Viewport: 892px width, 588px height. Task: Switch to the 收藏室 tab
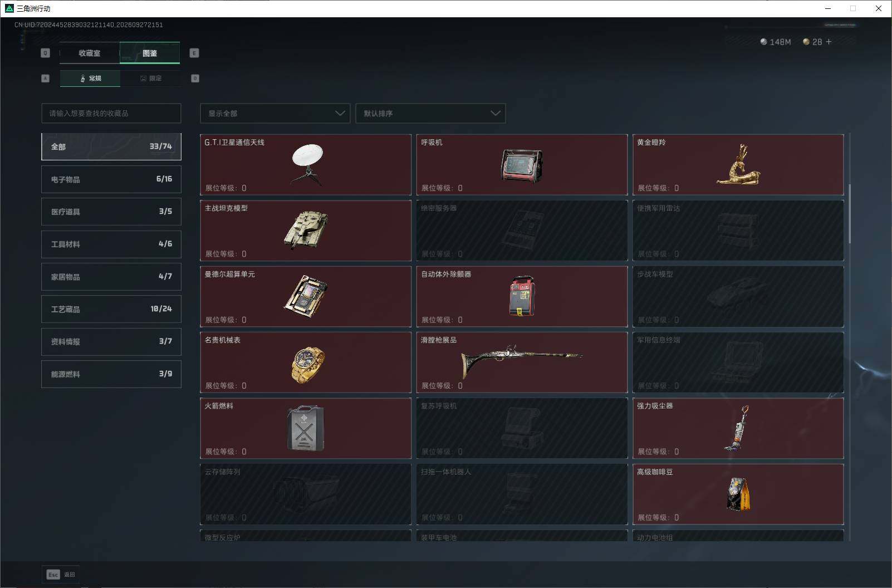pos(90,53)
